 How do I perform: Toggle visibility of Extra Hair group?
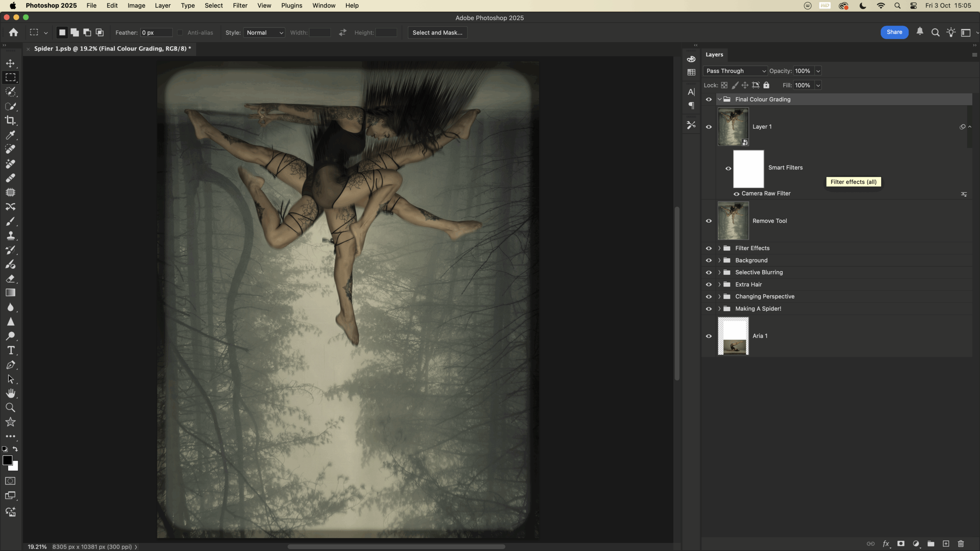(x=709, y=284)
